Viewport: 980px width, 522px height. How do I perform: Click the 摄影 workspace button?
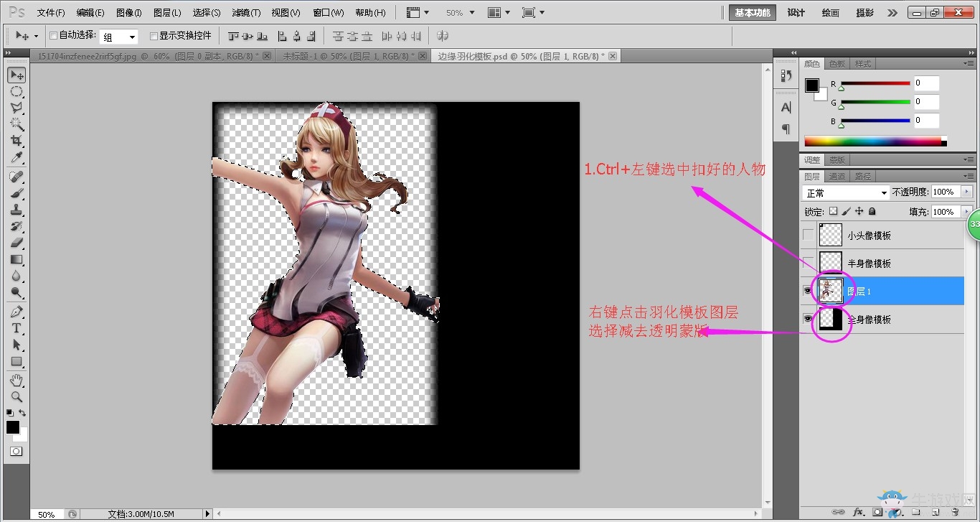tap(865, 13)
